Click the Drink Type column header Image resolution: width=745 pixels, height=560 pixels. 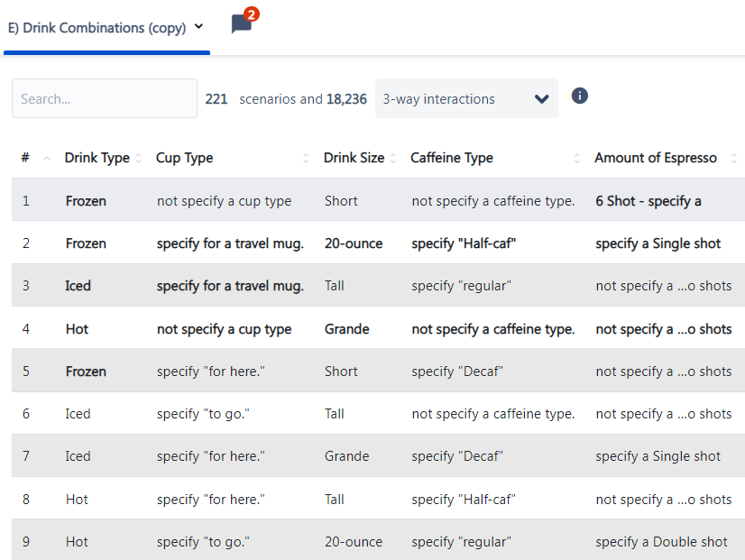pos(97,158)
